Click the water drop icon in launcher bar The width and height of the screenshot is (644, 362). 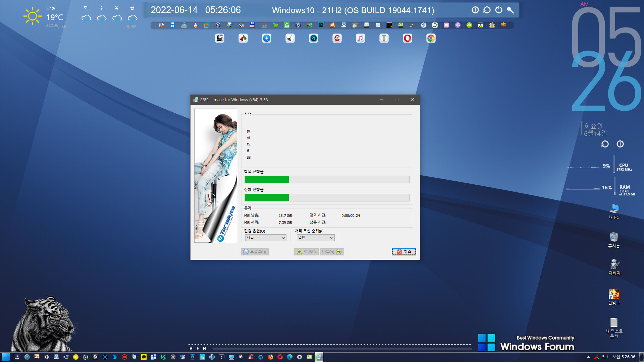tap(196, 25)
